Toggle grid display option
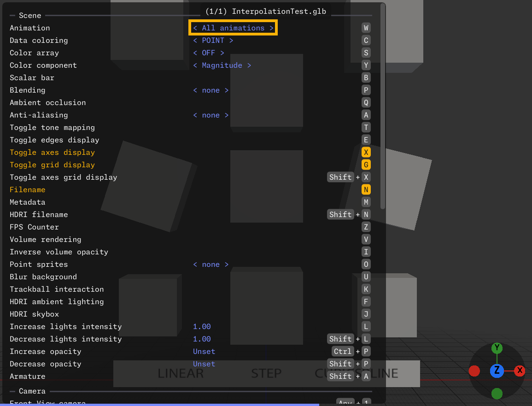 click(52, 165)
